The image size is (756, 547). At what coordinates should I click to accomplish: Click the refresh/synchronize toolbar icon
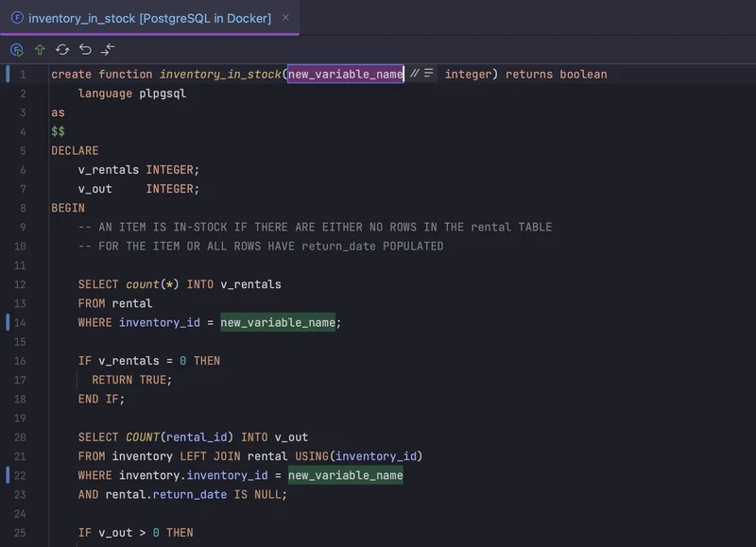tap(61, 49)
